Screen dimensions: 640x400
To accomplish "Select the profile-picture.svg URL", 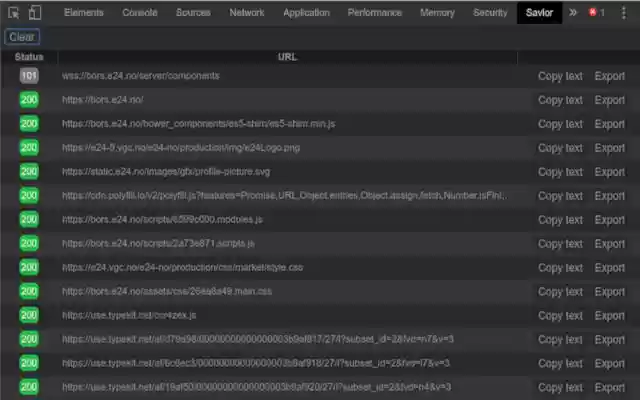I will (x=166, y=172).
